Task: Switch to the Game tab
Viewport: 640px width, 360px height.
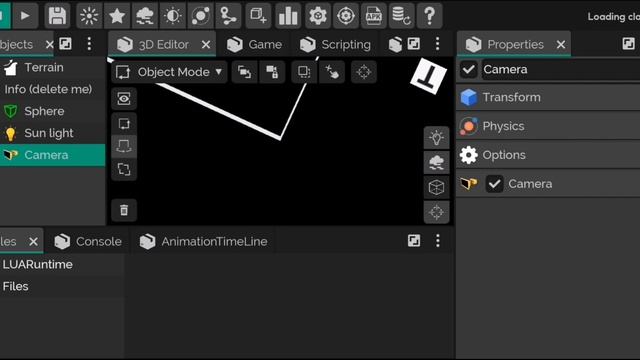Action: tap(254, 44)
